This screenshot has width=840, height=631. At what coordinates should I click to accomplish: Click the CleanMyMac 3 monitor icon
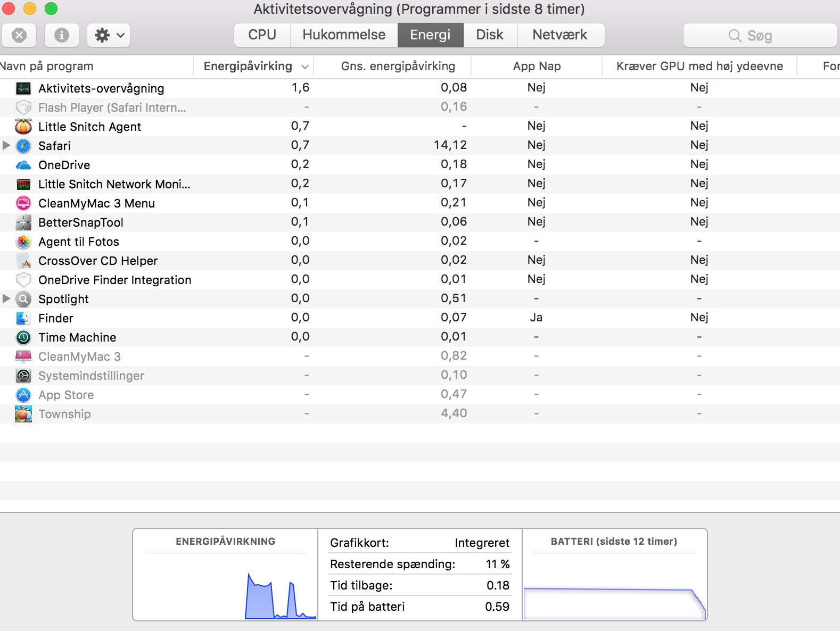[x=23, y=356]
